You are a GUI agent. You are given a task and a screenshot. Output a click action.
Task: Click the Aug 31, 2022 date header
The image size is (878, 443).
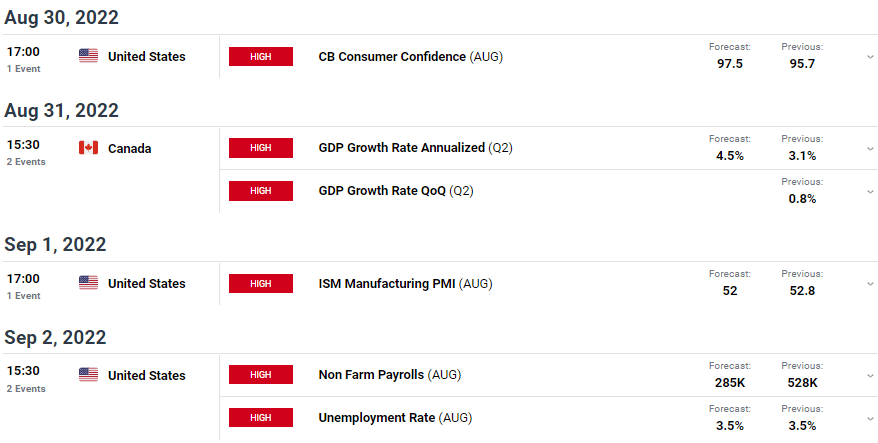pos(62,110)
